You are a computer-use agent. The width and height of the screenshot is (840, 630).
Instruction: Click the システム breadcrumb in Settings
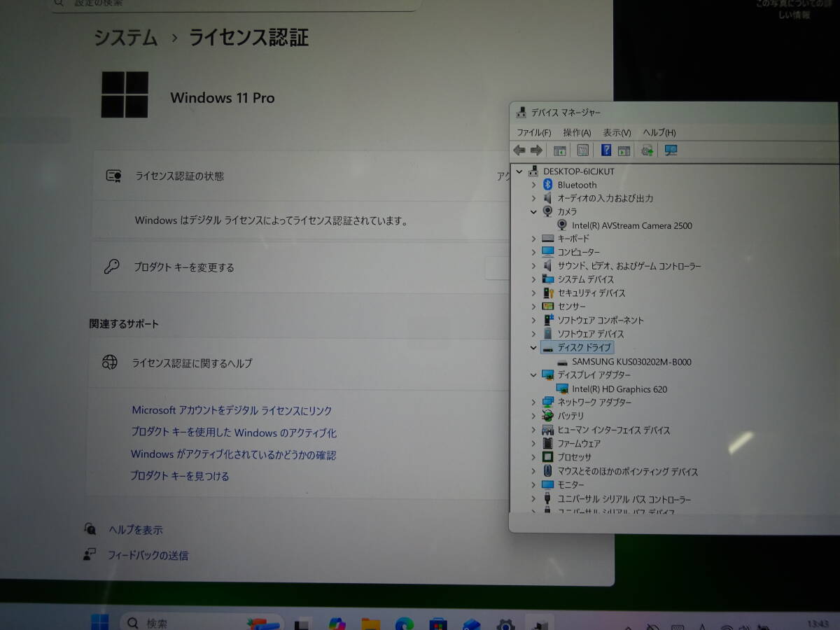(x=126, y=37)
